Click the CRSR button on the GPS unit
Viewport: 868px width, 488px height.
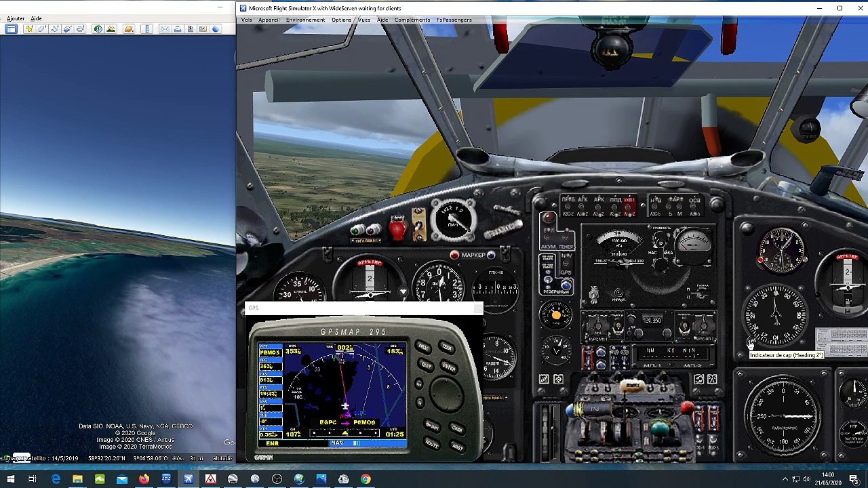coord(457,428)
